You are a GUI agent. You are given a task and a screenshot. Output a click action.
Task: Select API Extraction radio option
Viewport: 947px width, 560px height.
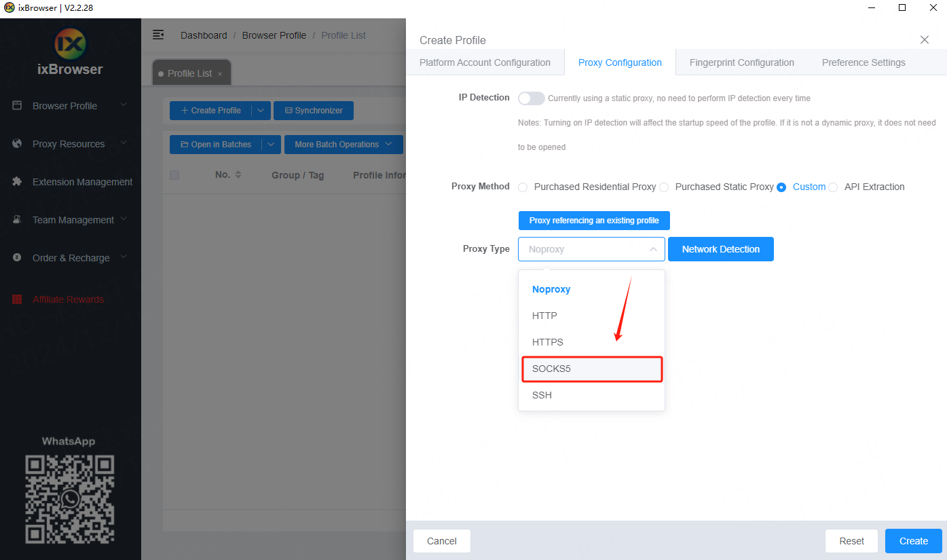point(833,187)
